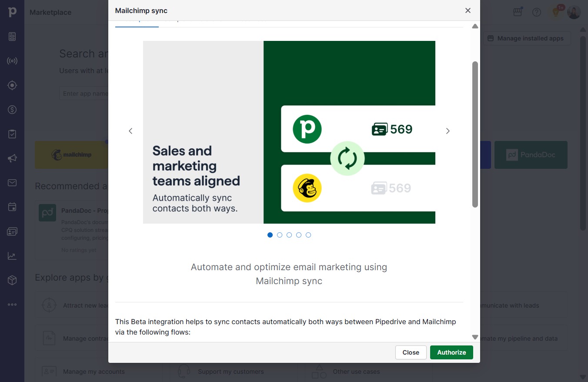Open the Insights chart sidebar icon
The height and width of the screenshot is (382, 588).
point(12,256)
